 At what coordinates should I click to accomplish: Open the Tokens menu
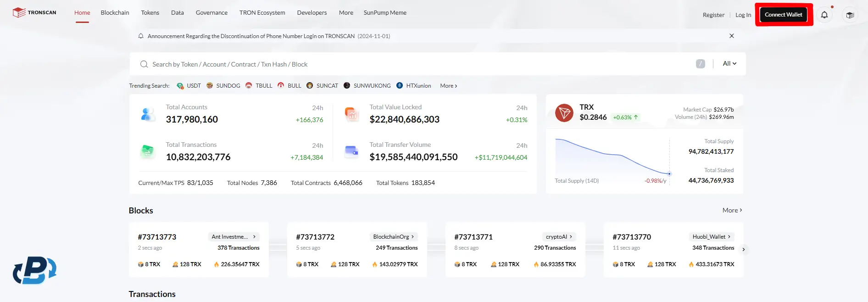[x=150, y=13]
